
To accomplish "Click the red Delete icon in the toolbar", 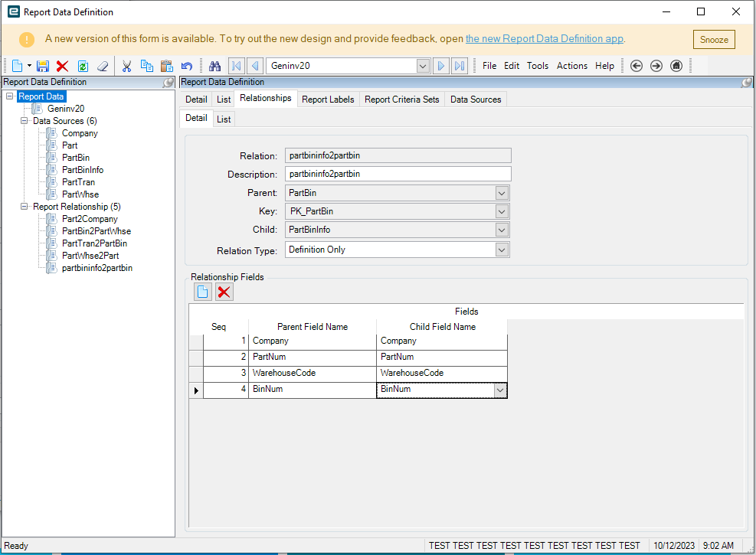I will click(62, 66).
